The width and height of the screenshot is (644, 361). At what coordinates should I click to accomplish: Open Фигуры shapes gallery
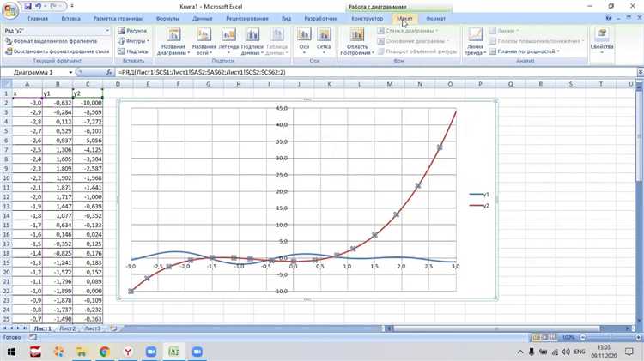(133, 41)
